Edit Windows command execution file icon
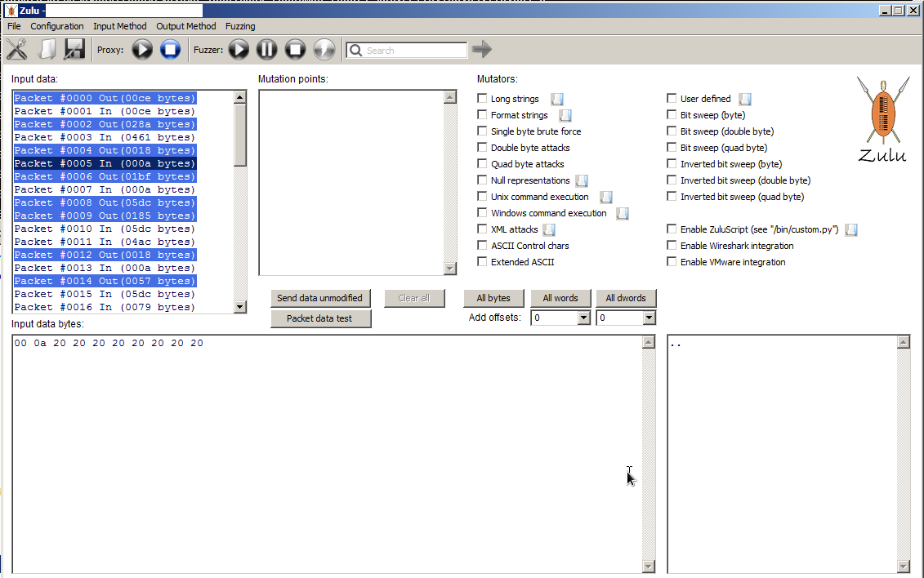The height and width of the screenshot is (578, 924). click(x=623, y=214)
